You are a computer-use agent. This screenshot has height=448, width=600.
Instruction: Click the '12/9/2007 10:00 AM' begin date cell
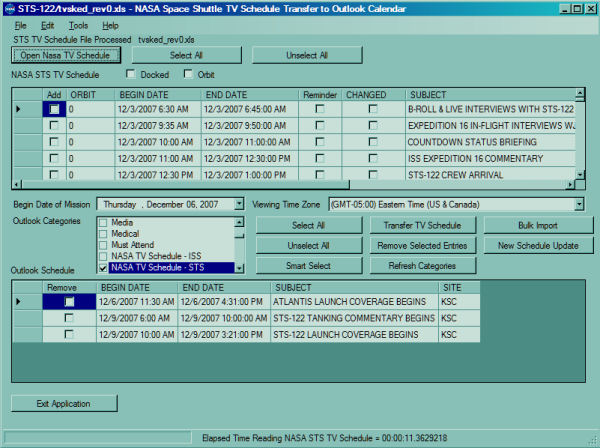(137, 335)
